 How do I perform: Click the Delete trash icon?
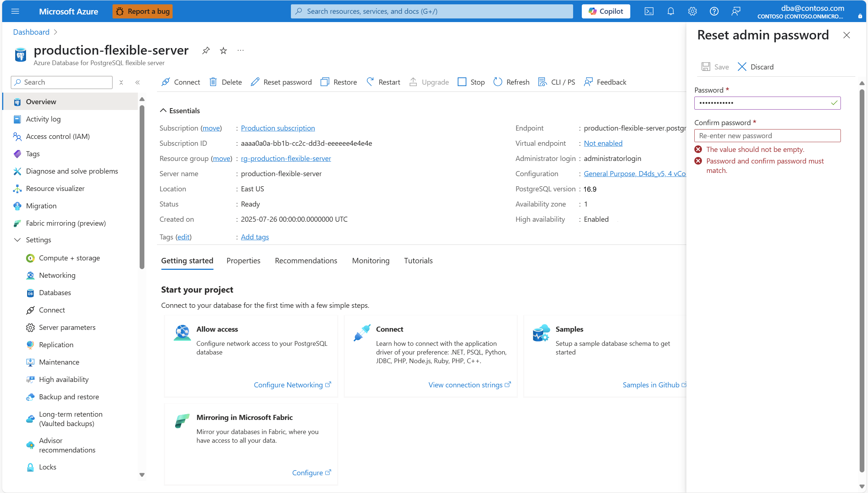pos(213,82)
